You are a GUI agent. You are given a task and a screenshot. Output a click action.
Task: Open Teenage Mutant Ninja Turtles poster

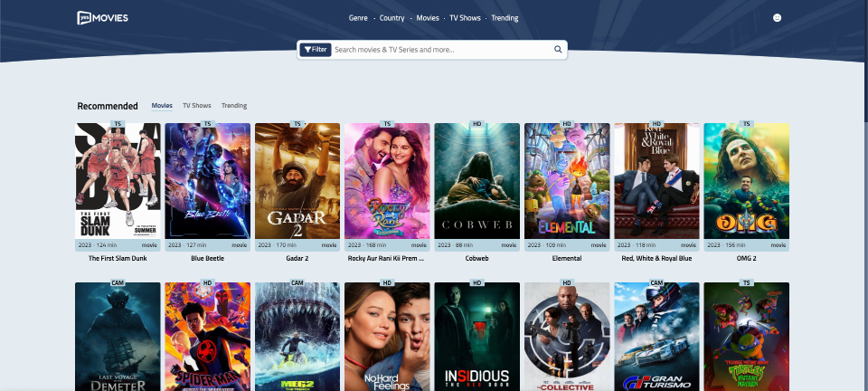click(746, 337)
